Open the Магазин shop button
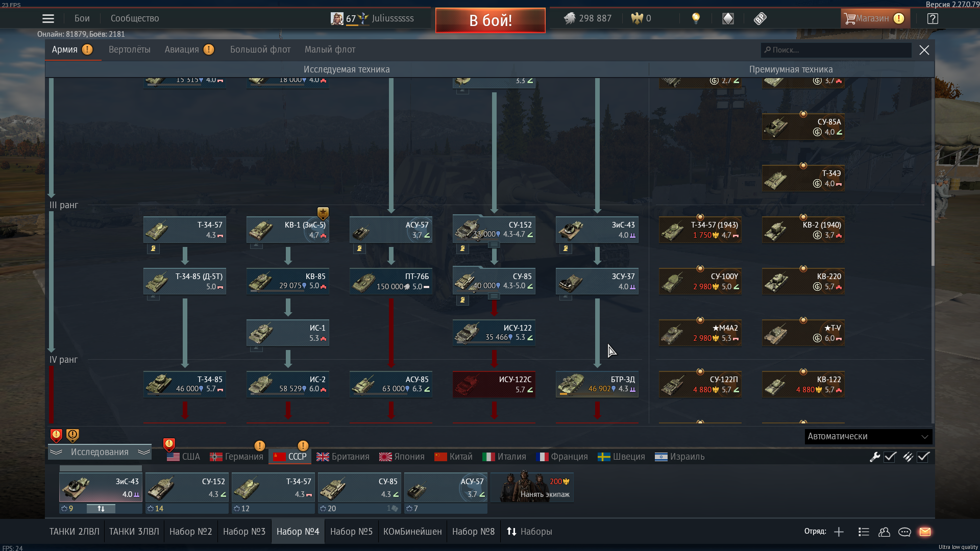The image size is (980, 551). [x=874, y=18]
